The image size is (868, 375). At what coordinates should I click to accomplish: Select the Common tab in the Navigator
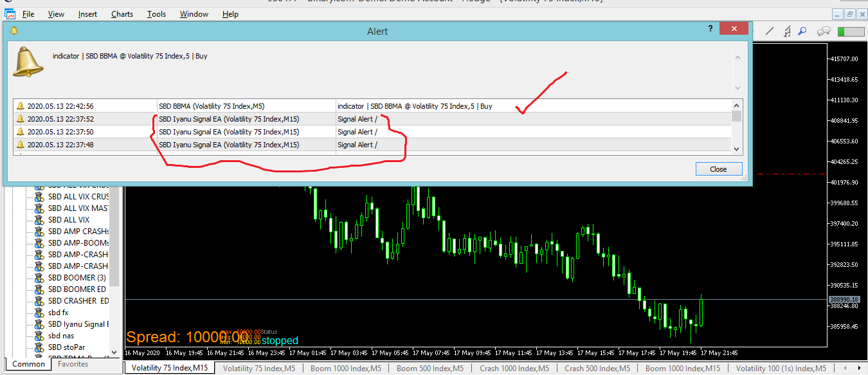[29, 364]
